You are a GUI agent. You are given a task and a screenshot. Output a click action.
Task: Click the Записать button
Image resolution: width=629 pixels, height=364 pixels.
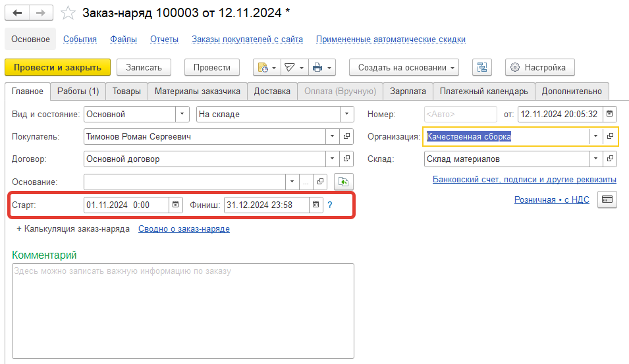(144, 67)
